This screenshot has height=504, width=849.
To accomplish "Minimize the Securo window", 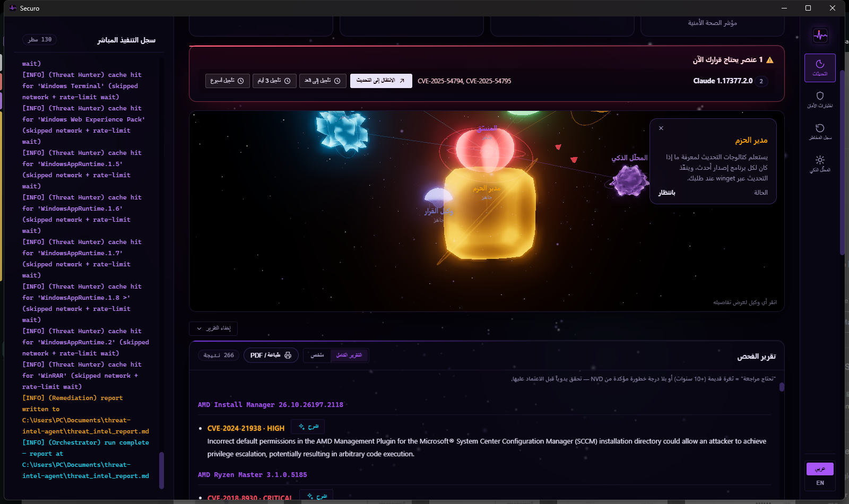I will pyautogui.click(x=784, y=8).
